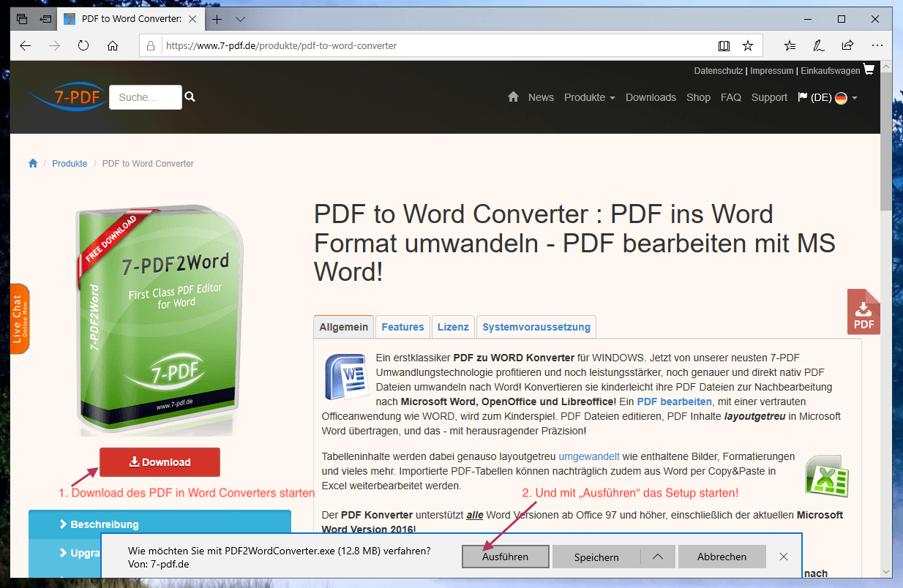Open the browser settings and more menu
903x588 pixels.
pos(877,45)
